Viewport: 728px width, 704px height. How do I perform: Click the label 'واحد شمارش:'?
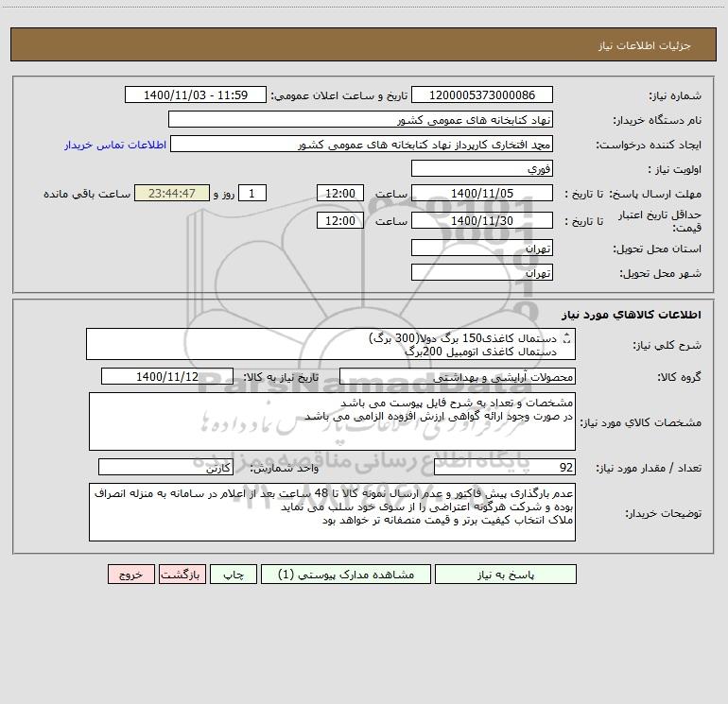tap(285, 468)
